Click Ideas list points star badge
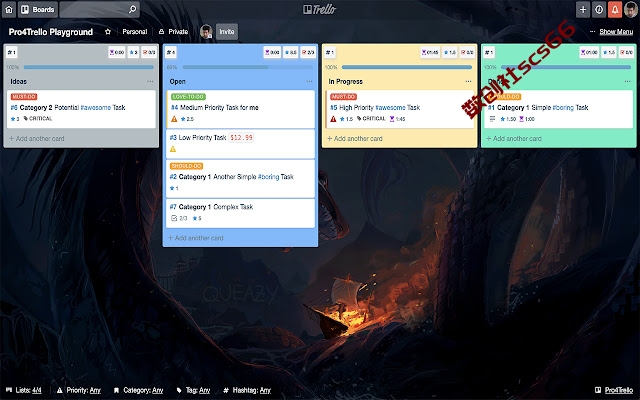The image size is (640, 400). [x=133, y=52]
